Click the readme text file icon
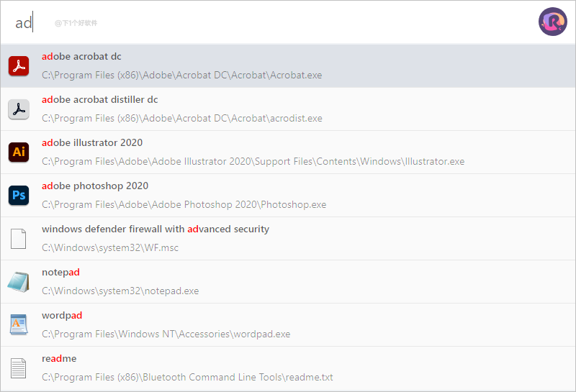The width and height of the screenshot is (576, 392). coord(19,368)
